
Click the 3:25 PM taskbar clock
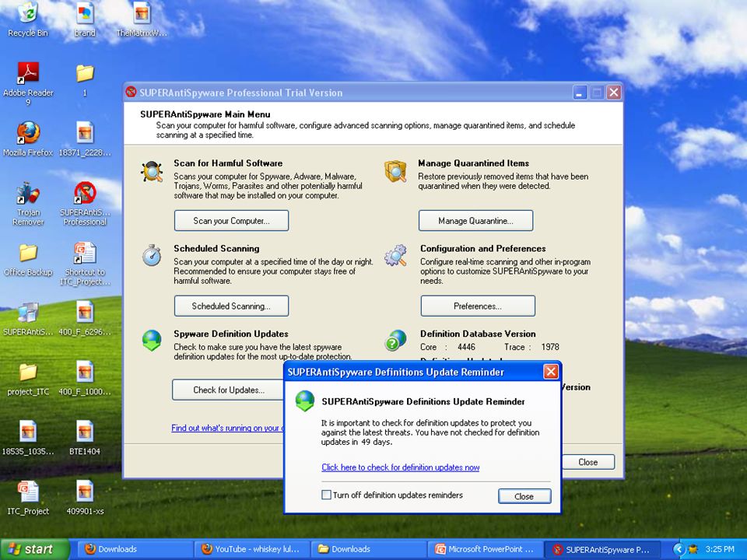point(720,549)
